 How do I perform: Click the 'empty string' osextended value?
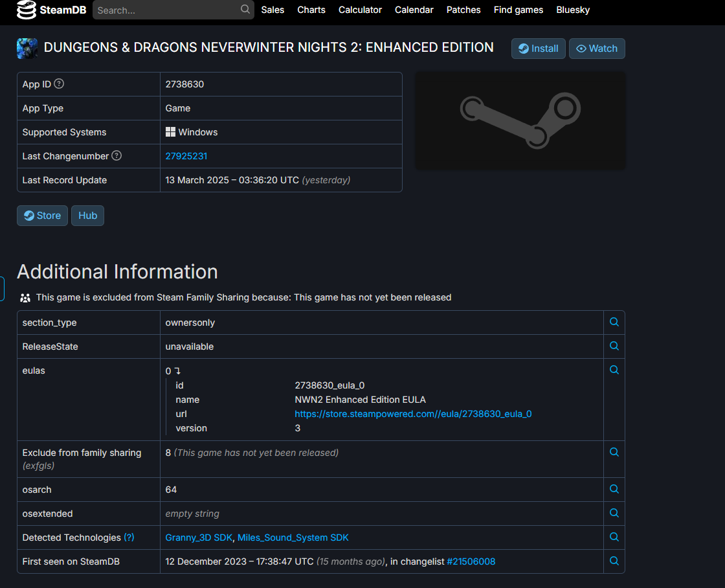(x=192, y=514)
